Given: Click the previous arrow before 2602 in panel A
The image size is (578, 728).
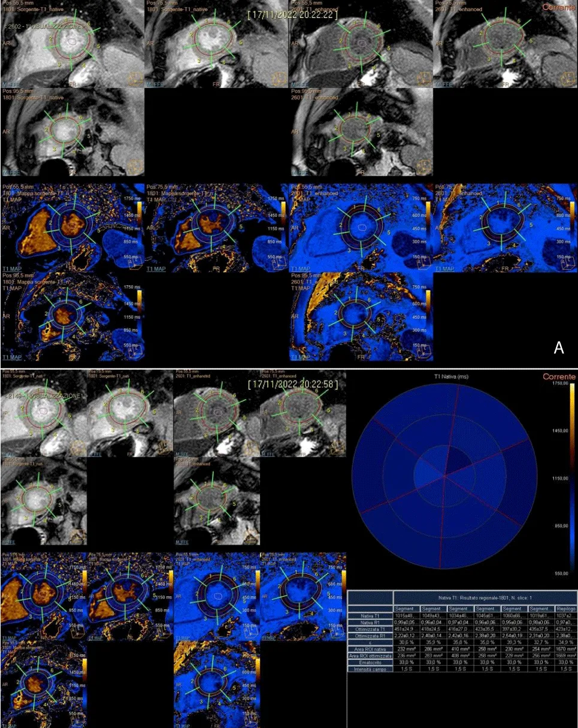Looking at the screenshot, I should (x=5, y=28).
